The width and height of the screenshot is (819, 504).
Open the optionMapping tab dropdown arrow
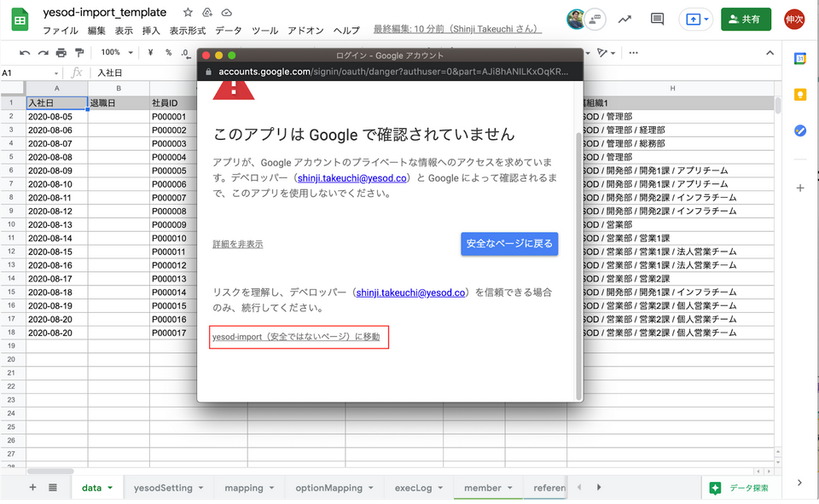[x=371, y=488]
